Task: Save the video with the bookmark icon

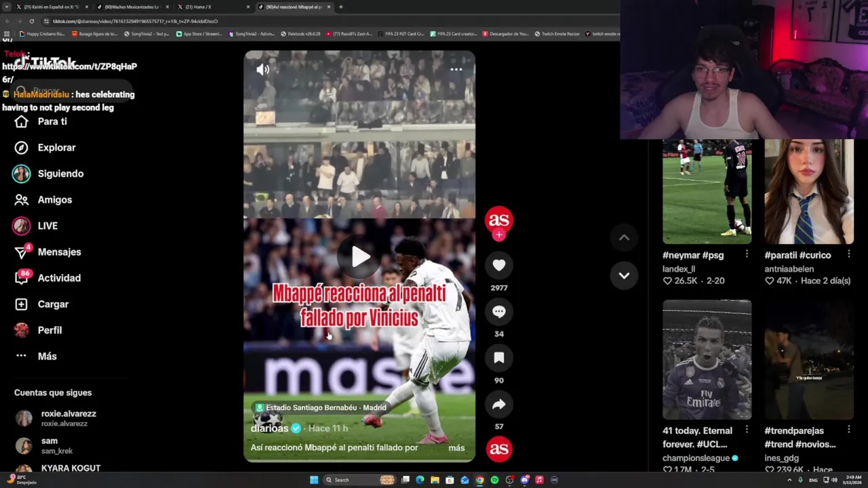Action: point(499,358)
